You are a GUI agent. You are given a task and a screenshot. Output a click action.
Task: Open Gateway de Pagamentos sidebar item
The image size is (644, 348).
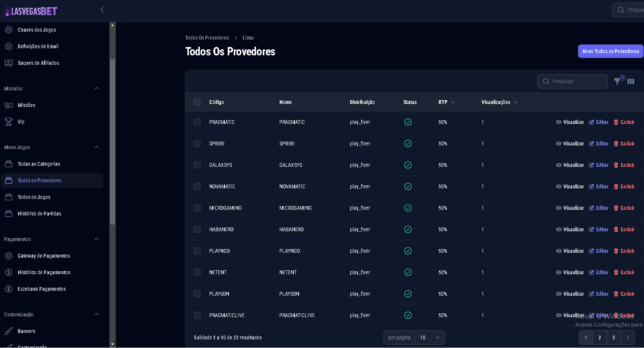52,256
